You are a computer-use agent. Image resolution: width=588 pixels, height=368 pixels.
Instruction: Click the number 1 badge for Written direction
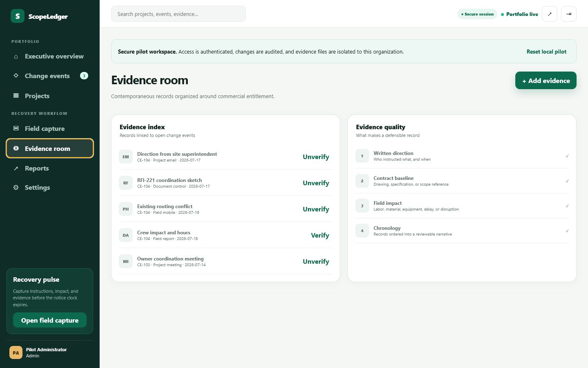coord(362,156)
